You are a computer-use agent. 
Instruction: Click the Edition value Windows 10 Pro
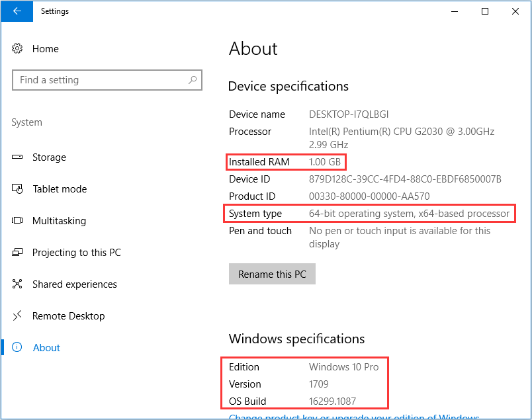pyautogui.click(x=343, y=366)
